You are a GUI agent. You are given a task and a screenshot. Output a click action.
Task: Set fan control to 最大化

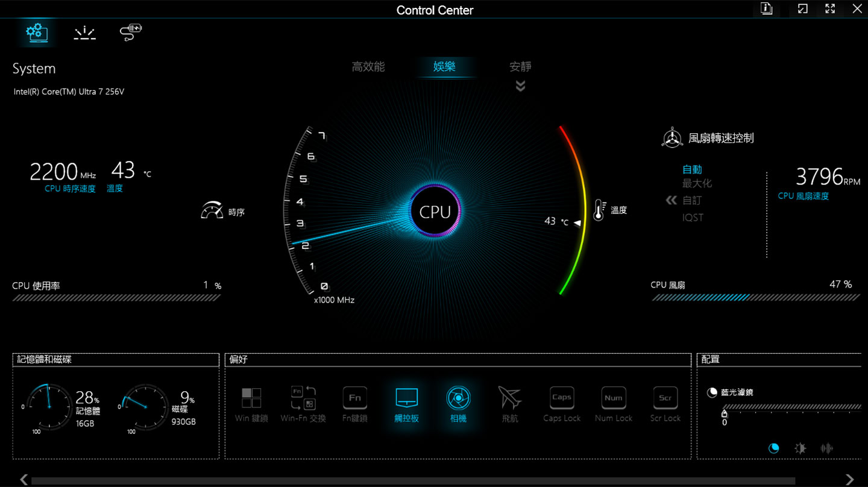[x=697, y=183]
